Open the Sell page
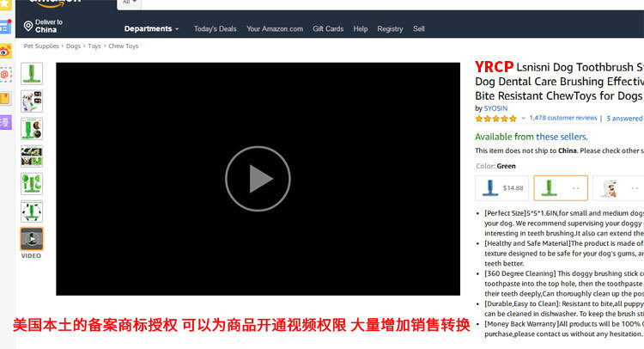The image size is (644, 349). click(x=419, y=28)
